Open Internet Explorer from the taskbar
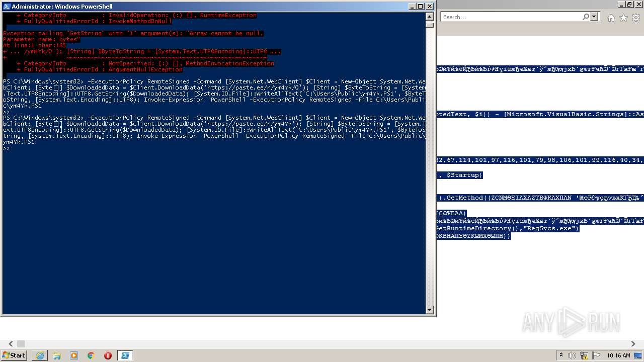This screenshot has width=644, height=362. tap(40, 355)
